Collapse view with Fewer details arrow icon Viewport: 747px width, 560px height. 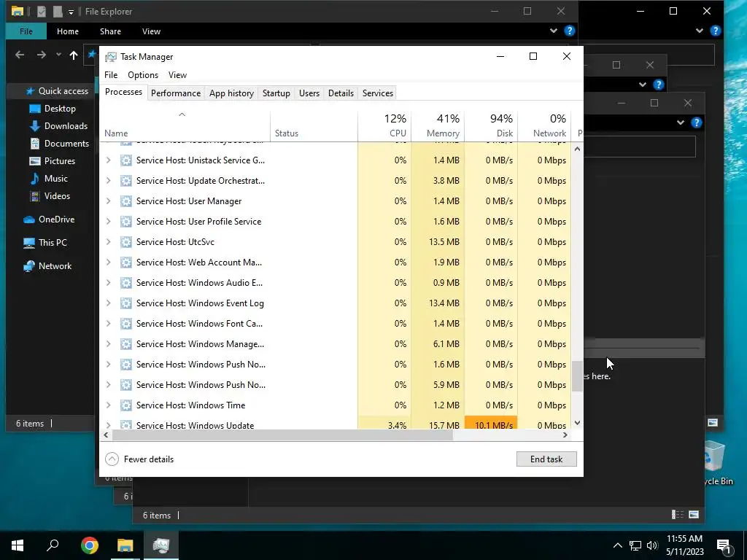(112, 459)
